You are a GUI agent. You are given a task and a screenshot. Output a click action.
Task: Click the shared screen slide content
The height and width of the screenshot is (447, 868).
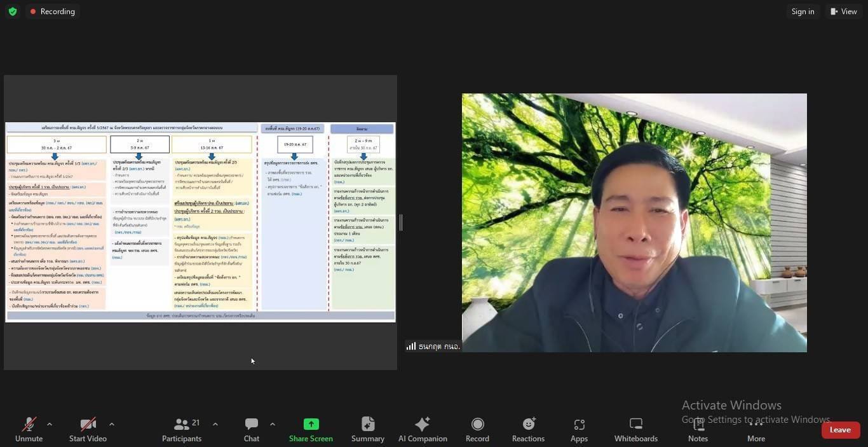pyautogui.click(x=200, y=222)
